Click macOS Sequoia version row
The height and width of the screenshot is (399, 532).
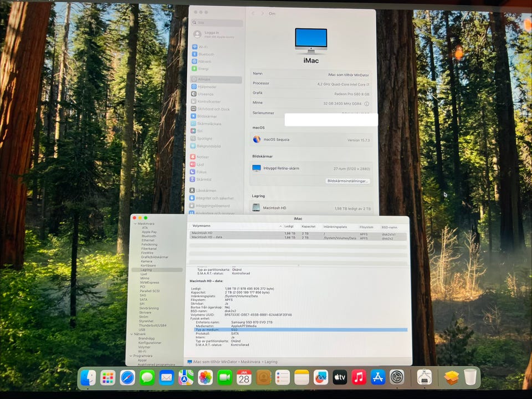(311, 140)
